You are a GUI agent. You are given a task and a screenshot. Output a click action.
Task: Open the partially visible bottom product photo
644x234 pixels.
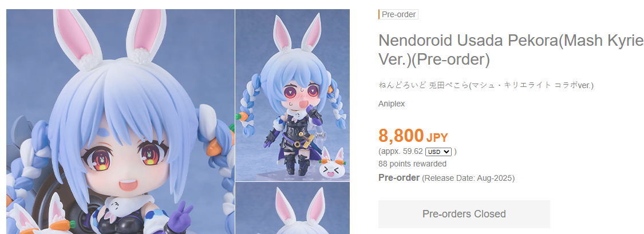[293, 208]
